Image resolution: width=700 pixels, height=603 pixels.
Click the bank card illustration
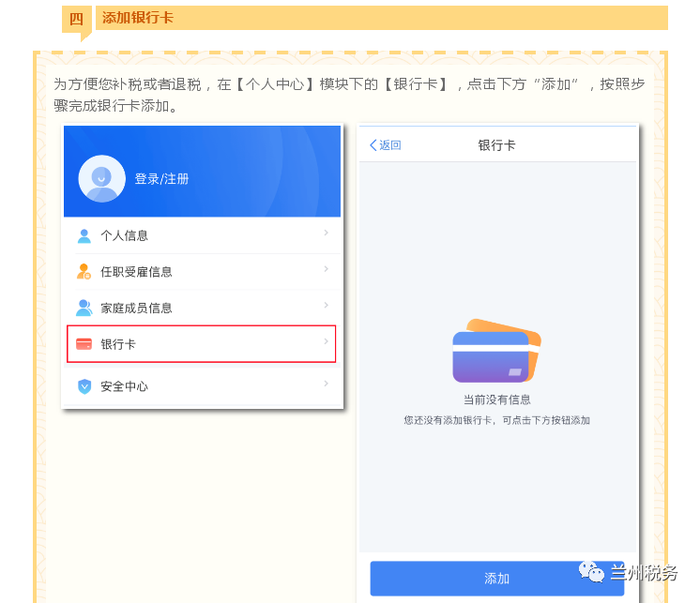(x=497, y=351)
